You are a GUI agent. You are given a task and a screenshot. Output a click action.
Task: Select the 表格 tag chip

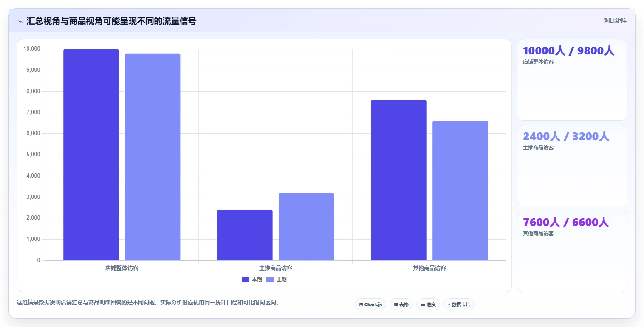[x=401, y=304]
